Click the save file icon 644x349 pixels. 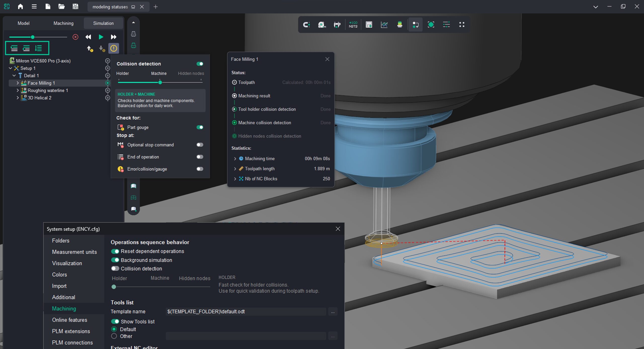[75, 7]
